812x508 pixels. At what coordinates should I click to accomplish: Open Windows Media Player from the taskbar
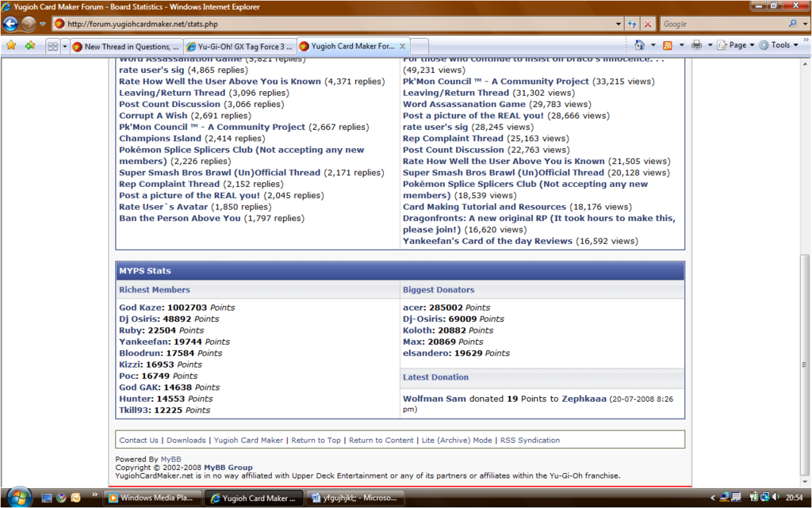tap(152, 498)
